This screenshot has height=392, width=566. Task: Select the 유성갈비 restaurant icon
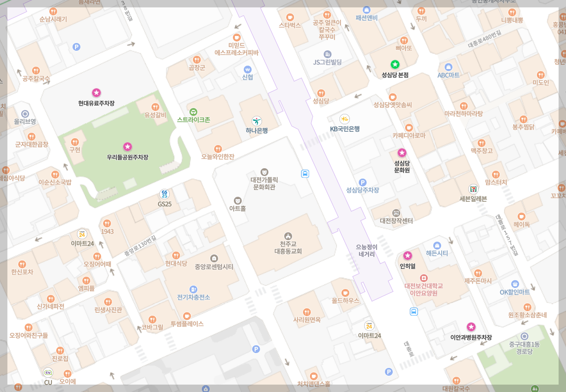(155, 107)
